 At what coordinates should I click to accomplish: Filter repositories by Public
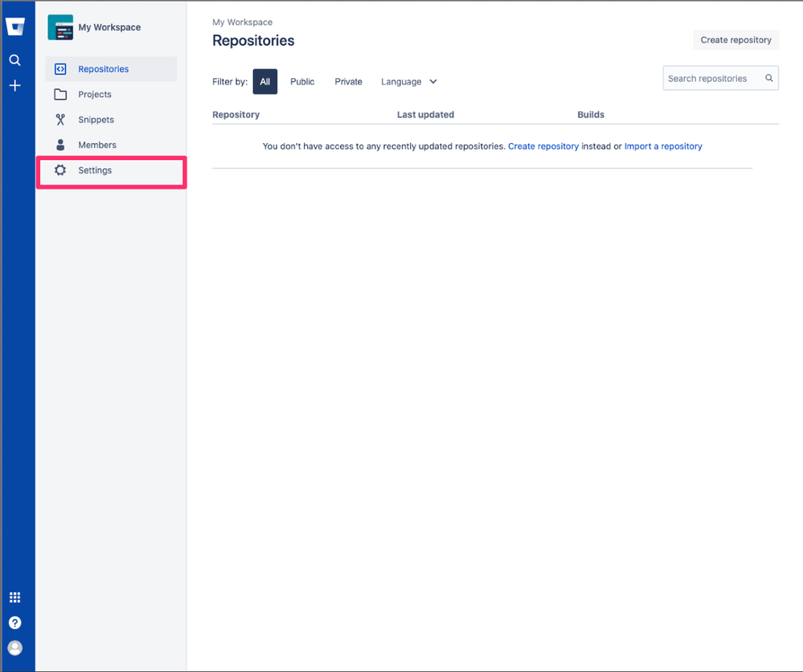click(x=302, y=81)
